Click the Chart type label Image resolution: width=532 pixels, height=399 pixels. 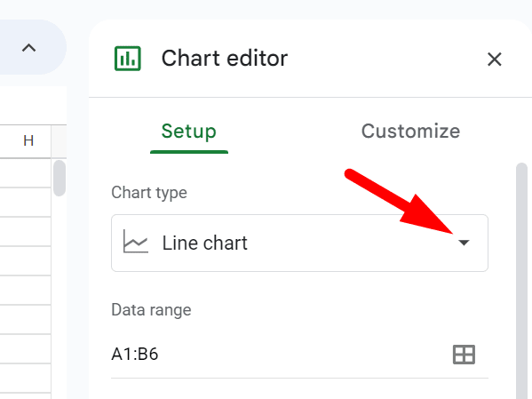(x=149, y=193)
